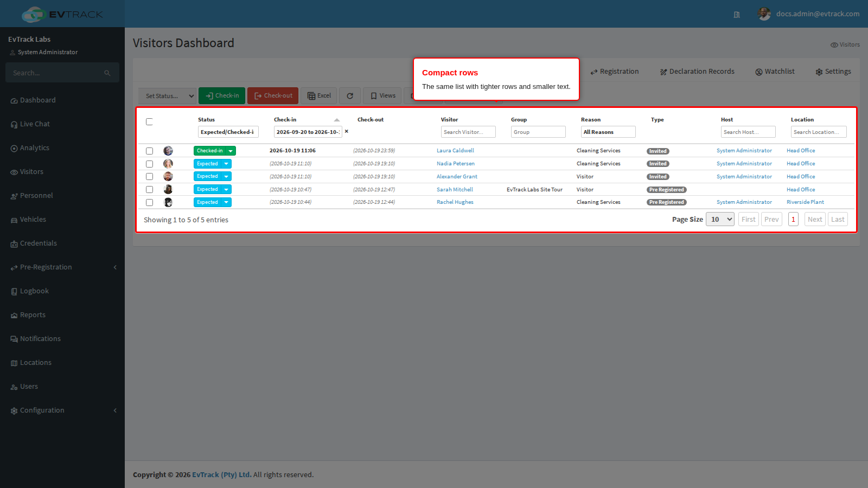
Task: Open the Page Size dropdown
Action: [720, 219]
